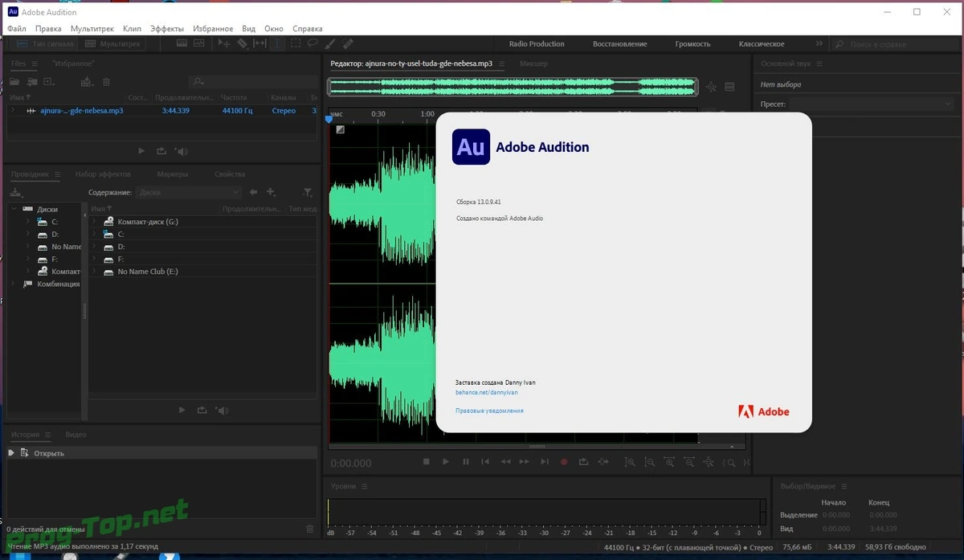Viewport: 964px width, 560px height.
Task: Switch to Маркеры tab
Action: (173, 174)
